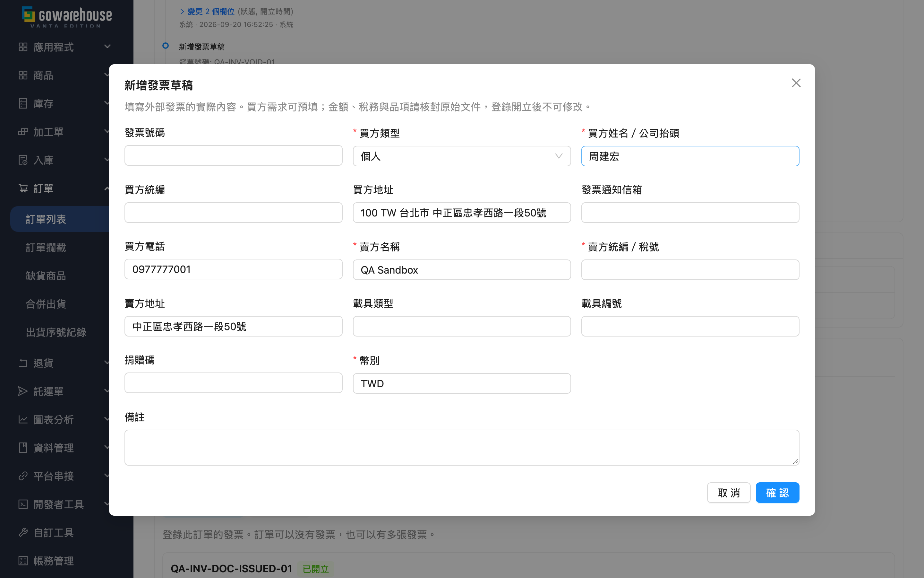Image resolution: width=924 pixels, height=578 pixels.
Task: Click the 取消 button
Action: tap(729, 492)
